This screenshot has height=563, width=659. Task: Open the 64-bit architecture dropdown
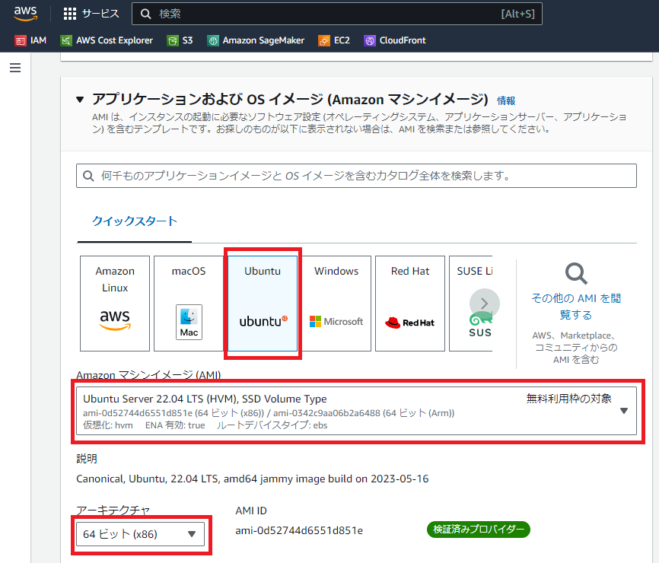[140, 534]
